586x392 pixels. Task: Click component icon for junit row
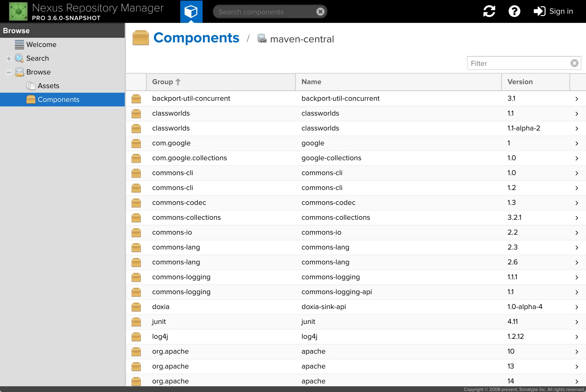coord(136,322)
